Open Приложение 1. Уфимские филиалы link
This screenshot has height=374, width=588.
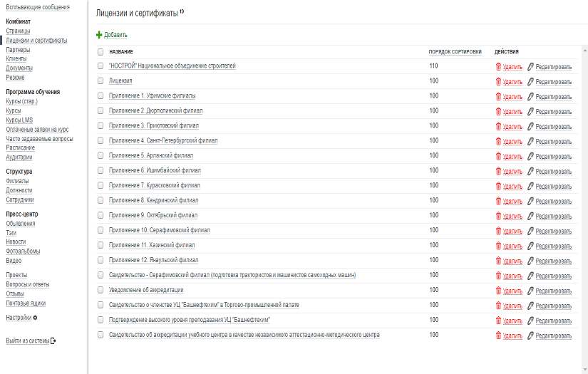tap(153, 95)
